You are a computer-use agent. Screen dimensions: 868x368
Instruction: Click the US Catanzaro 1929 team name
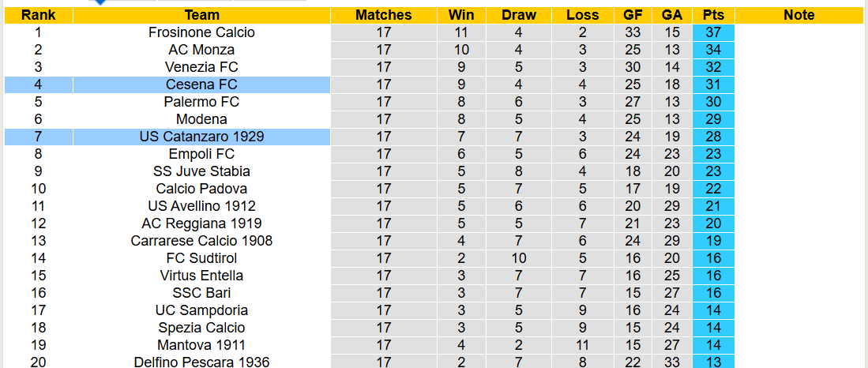click(x=201, y=137)
